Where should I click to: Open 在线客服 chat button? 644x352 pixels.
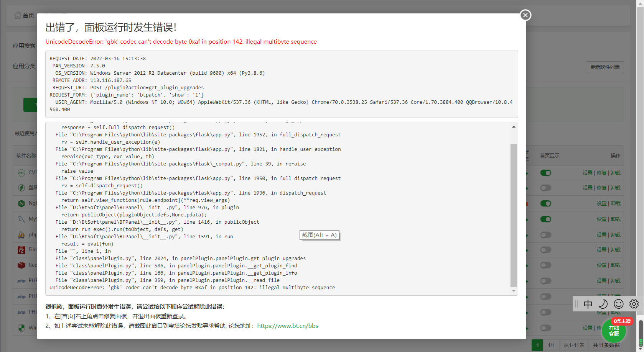click(x=614, y=331)
